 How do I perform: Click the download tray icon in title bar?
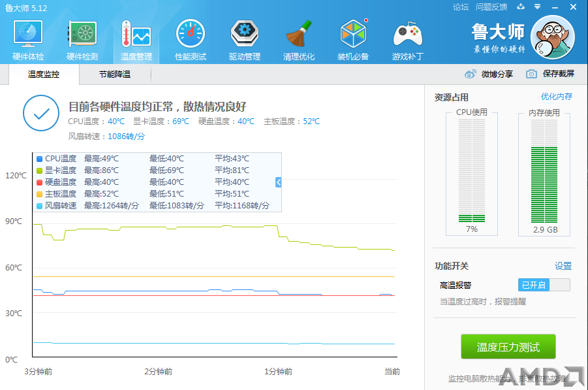(x=521, y=7)
